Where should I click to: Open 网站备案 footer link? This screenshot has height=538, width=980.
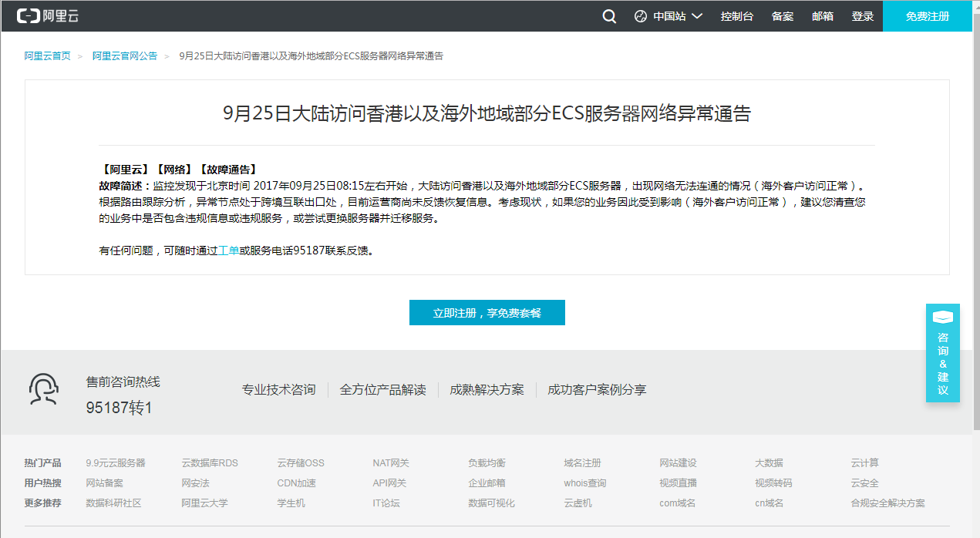coord(104,483)
